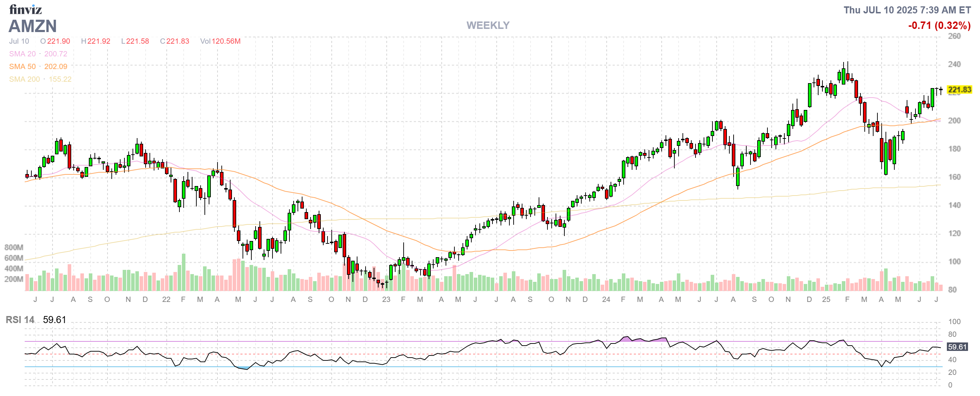The width and height of the screenshot is (980, 396).
Task: Click the '22' year marker on the time axis
Action: (x=166, y=299)
